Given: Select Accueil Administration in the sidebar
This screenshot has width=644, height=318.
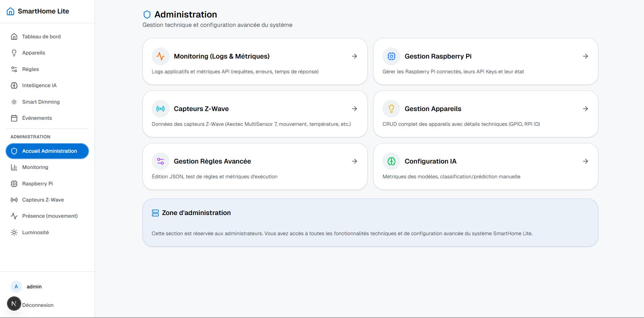Looking at the screenshot, I should [x=47, y=151].
